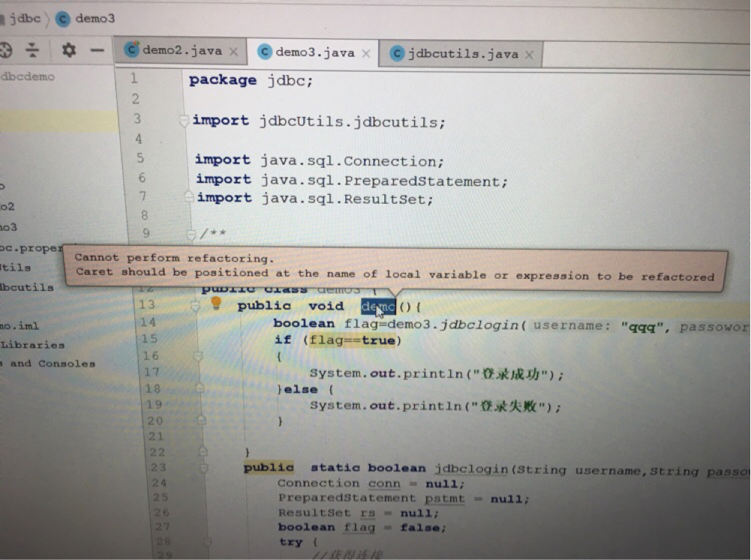751x560 pixels.
Task: Close the demo3.java tab
Action: pos(366,53)
